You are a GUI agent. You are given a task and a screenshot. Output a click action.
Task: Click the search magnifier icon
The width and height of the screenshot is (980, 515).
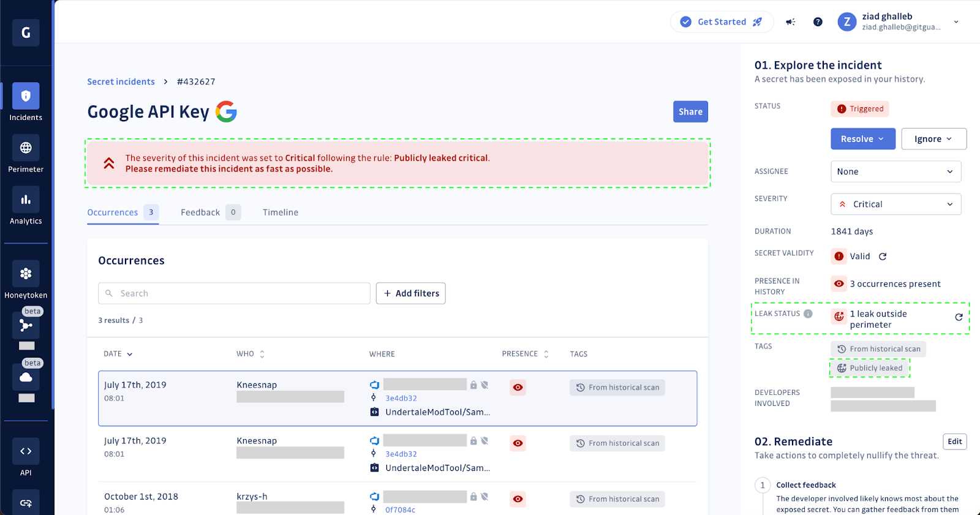[109, 293]
